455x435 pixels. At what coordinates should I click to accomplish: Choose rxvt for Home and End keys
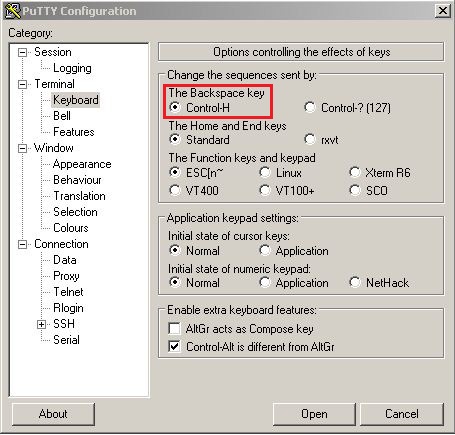310,139
